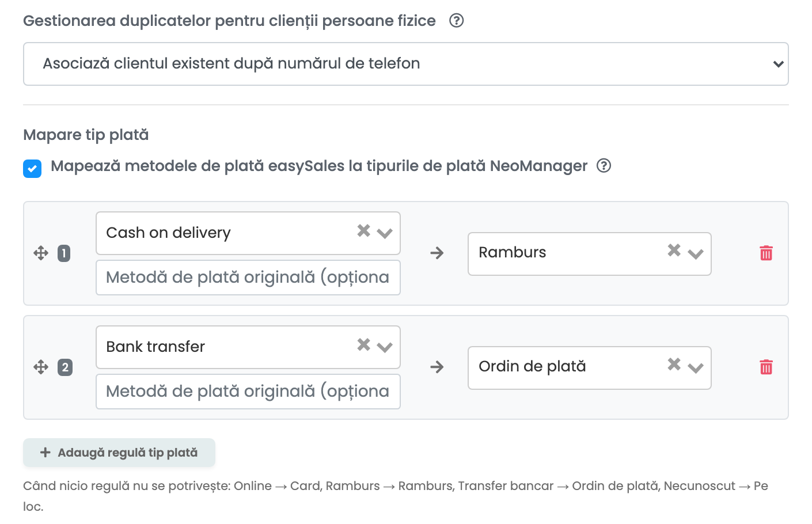Delete the Bank transfer mapping rule
The height and width of the screenshot is (524, 812).
point(766,367)
